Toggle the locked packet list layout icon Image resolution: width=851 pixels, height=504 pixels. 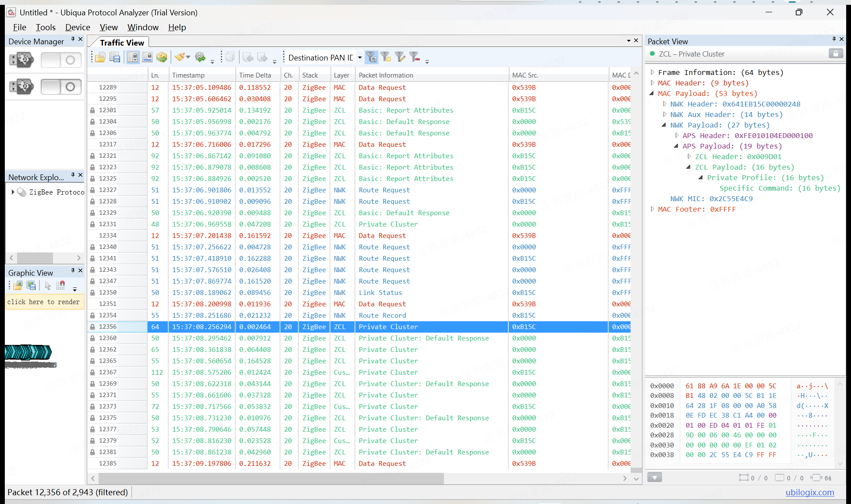click(x=133, y=57)
